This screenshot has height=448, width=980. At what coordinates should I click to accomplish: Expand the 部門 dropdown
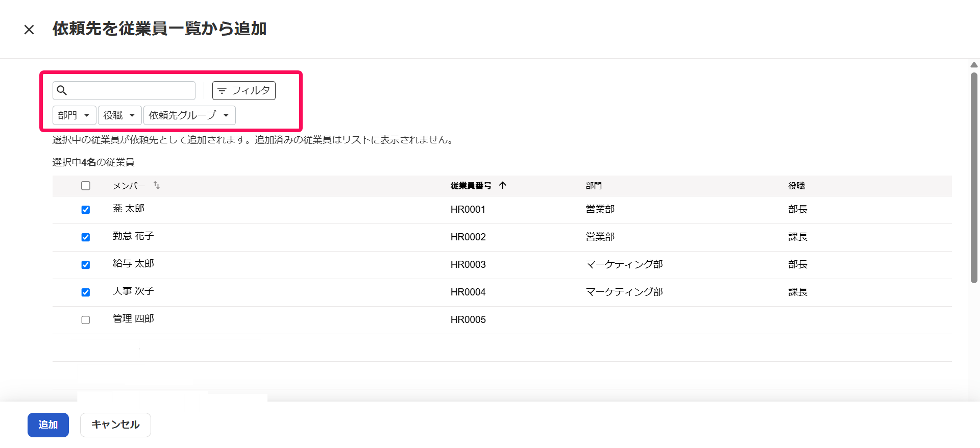[x=74, y=115]
